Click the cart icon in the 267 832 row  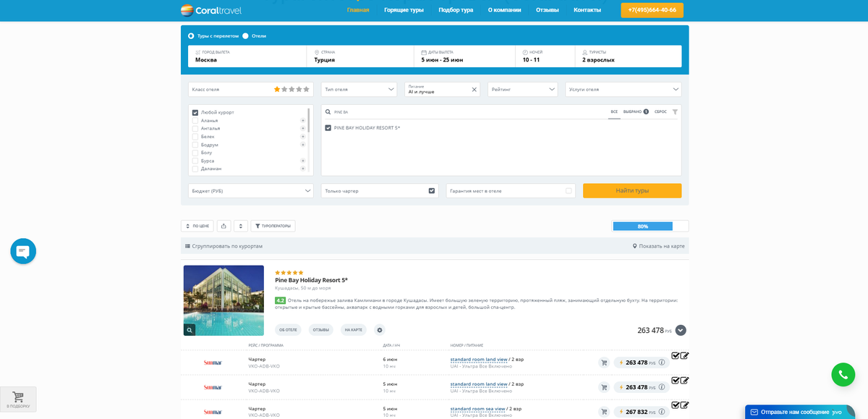tap(604, 412)
